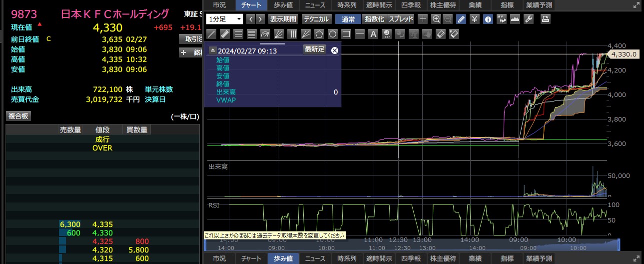
Task: Click the greyed zoom out magnifier
Action: pos(448,19)
